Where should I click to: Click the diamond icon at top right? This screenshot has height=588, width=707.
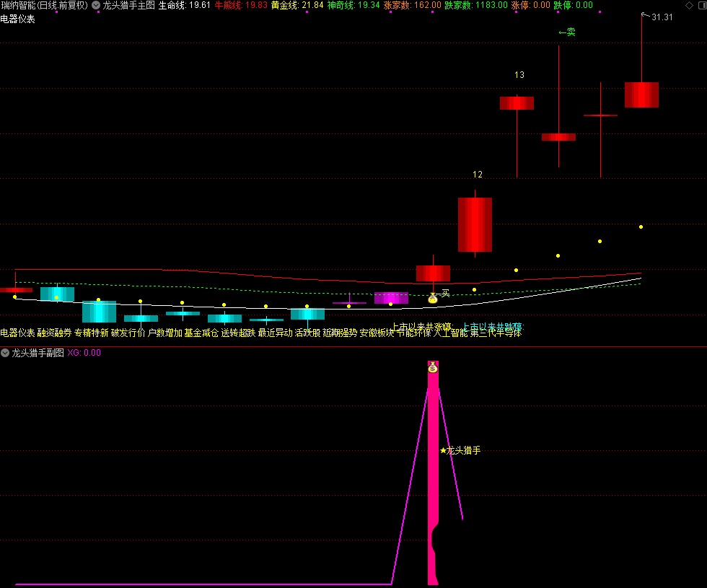pyautogui.click(x=688, y=5)
